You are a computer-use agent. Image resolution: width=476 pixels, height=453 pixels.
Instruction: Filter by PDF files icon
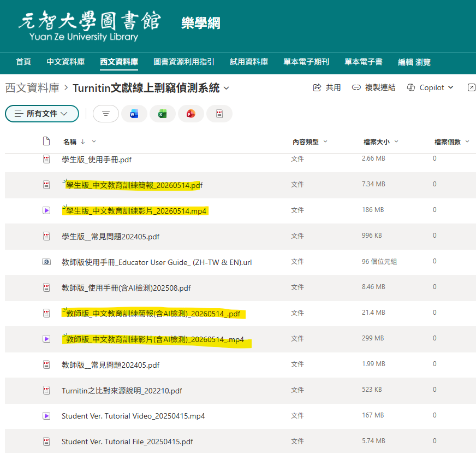[x=219, y=114]
